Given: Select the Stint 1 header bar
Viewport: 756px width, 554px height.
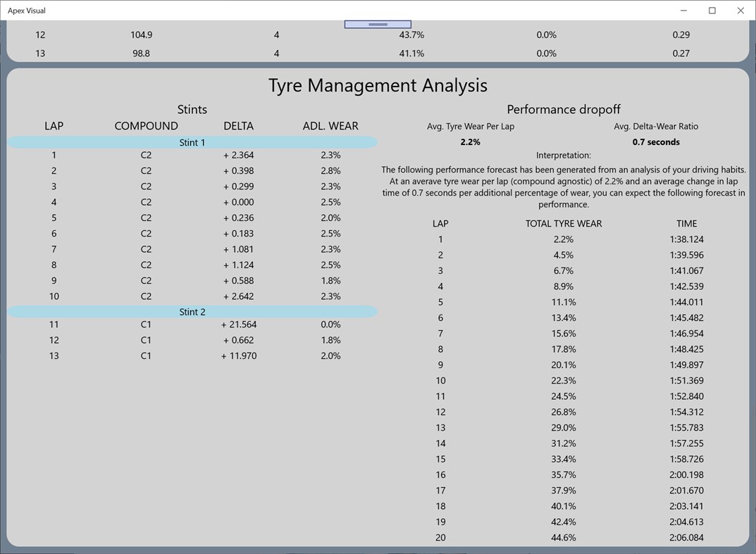Looking at the screenshot, I should coord(192,142).
